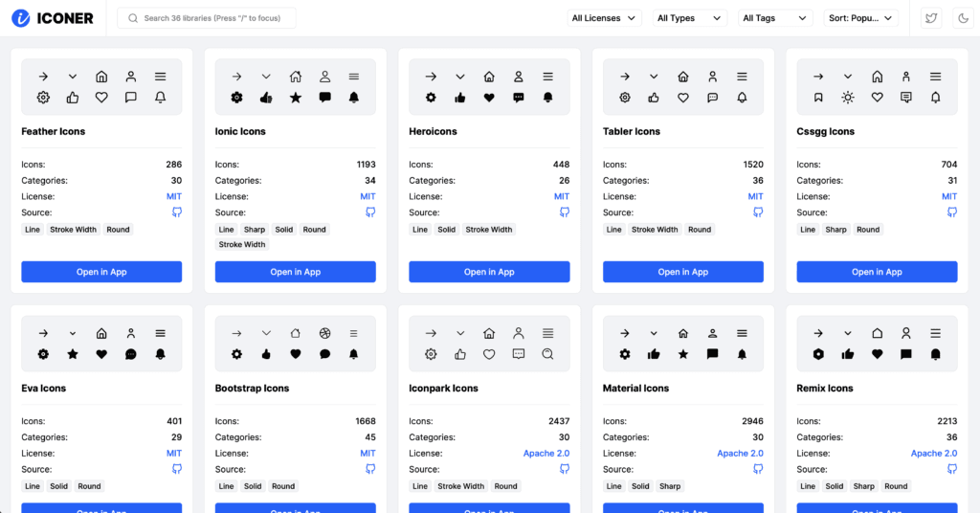Click the home icon in Feather preview
980x513 pixels.
pos(101,77)
